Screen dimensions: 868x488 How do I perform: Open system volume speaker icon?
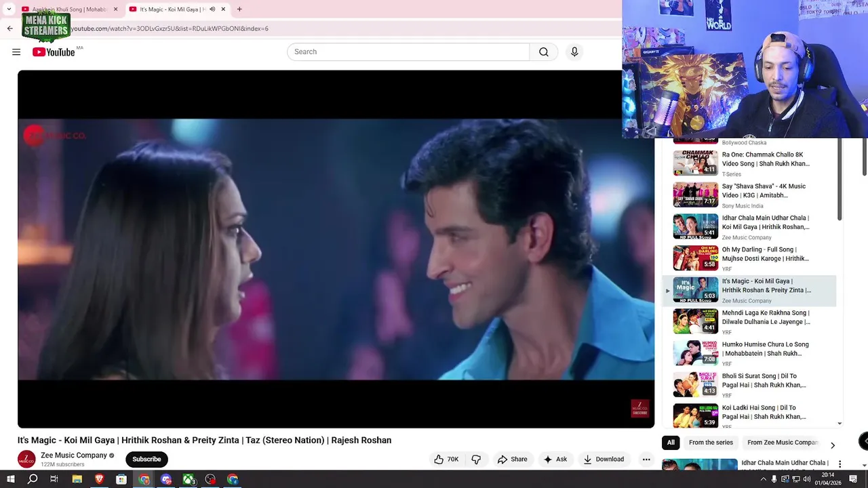click(807, 479)
